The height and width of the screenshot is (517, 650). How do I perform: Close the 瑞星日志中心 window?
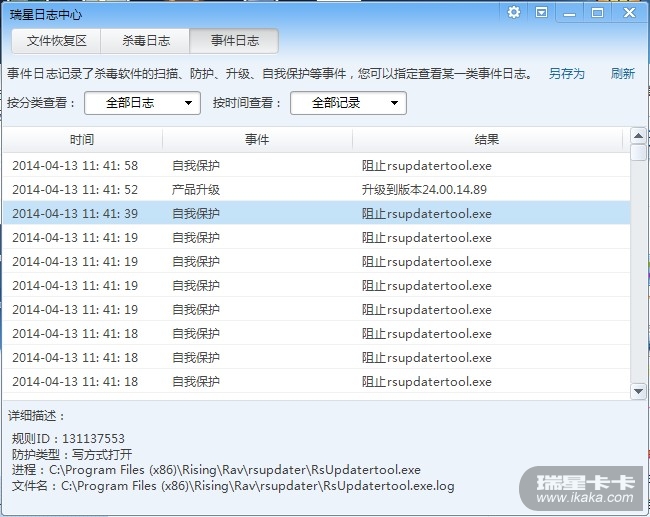click(629, 12)
